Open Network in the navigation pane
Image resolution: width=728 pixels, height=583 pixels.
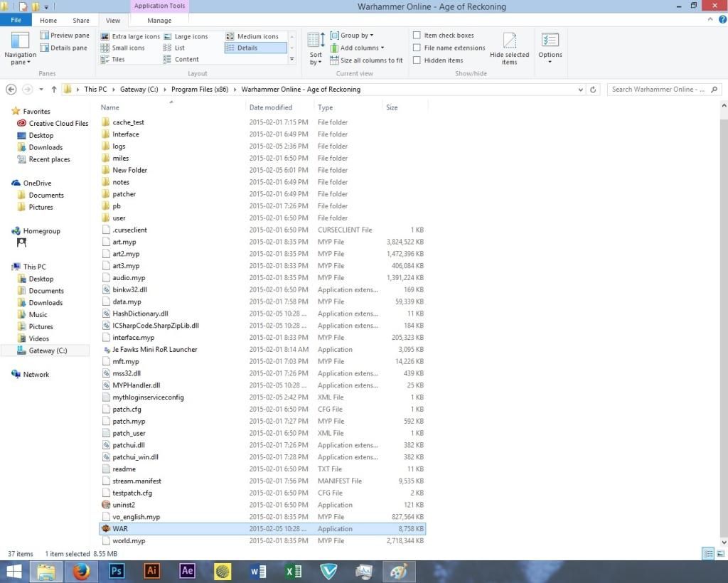30,375
